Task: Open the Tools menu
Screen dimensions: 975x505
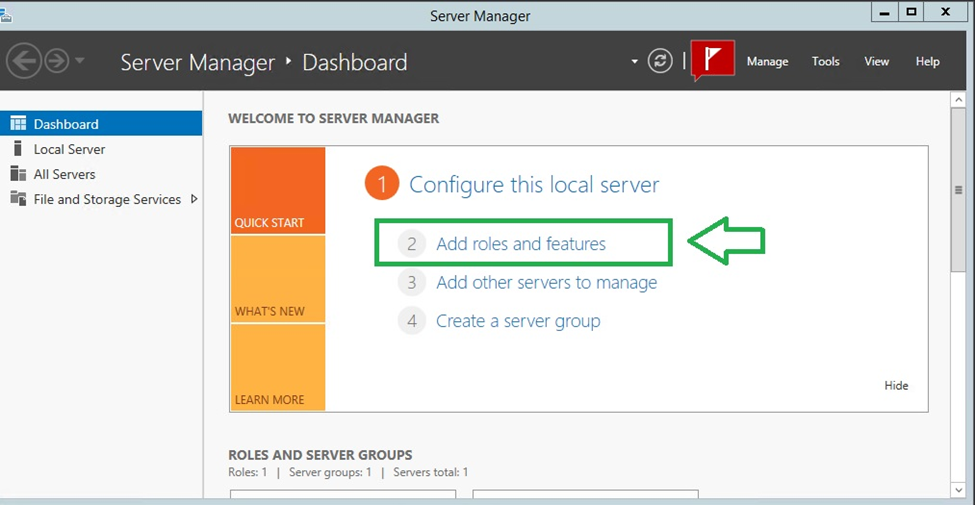Action: coord(825,62)
